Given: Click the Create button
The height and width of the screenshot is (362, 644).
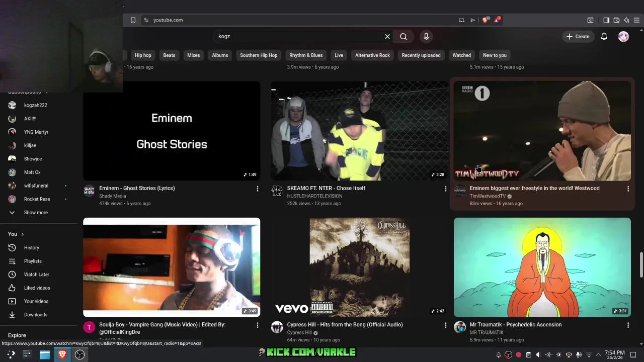Looking at the screenshot, I should pyautogui.click(x=578, y=36).
